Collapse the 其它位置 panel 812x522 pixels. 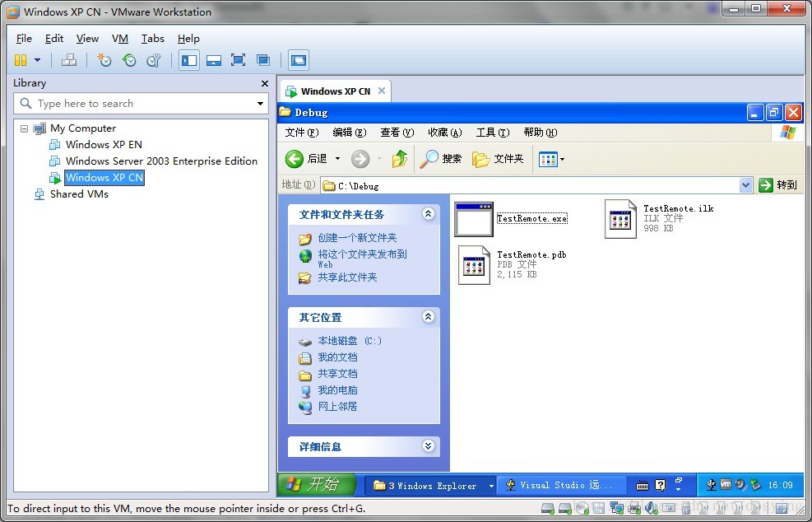tap(429, 316)
